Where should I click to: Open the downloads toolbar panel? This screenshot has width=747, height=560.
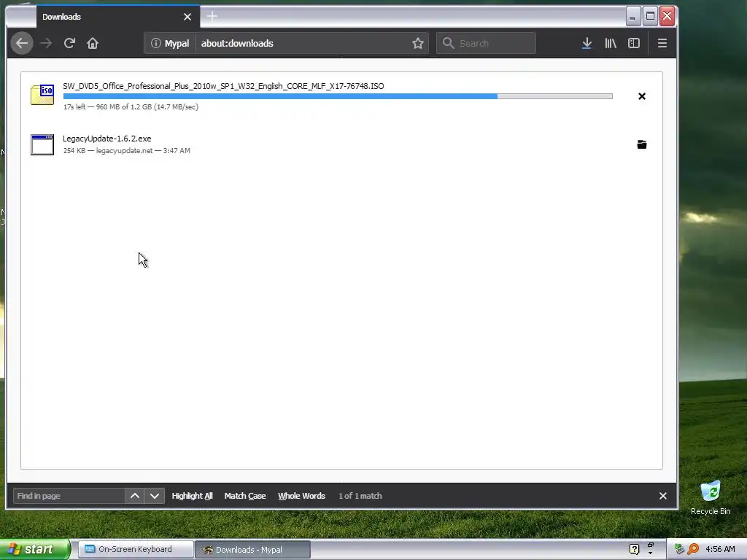[x=587, y=43]
